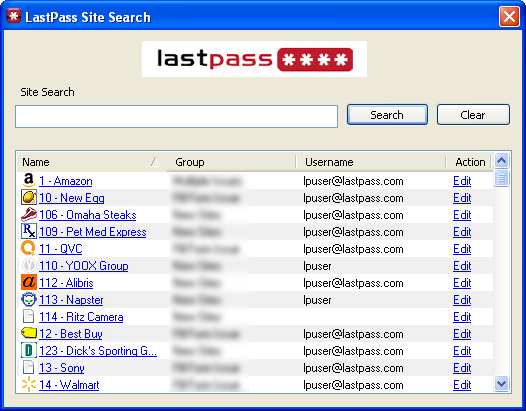The height and width of the screenshot is (411, 526).
Task: Click the Sony blank page icon
Action: tap(29, 367)
